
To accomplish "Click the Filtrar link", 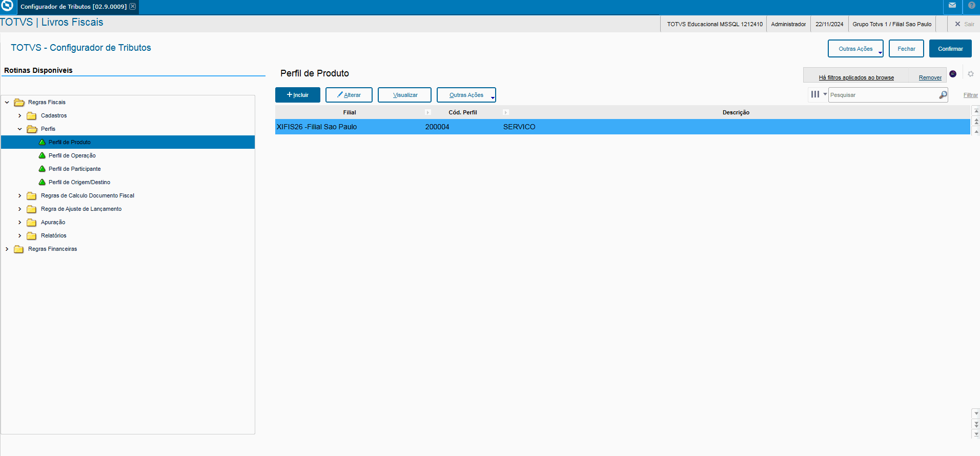I will [x=971, y=95].
